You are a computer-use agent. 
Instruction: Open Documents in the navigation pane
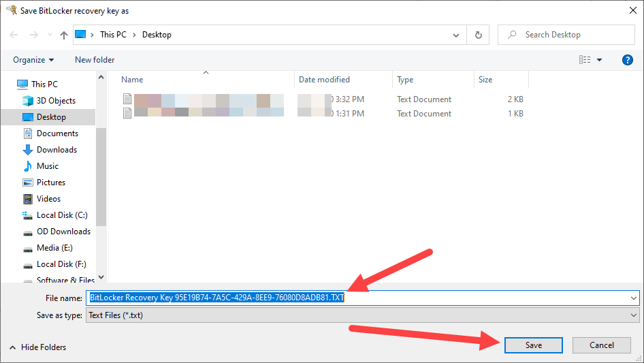click(57, 133)
